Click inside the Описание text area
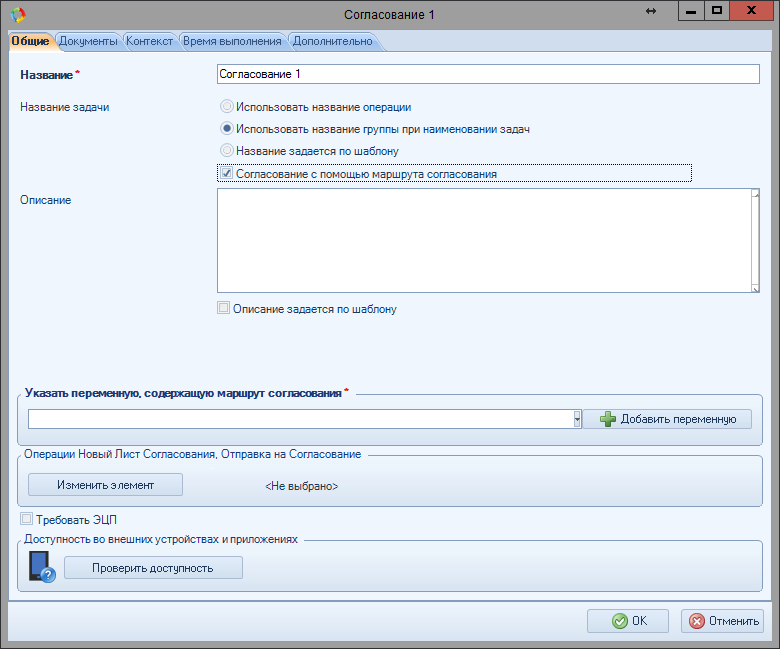The image size is (780, 649). [484, 240]
